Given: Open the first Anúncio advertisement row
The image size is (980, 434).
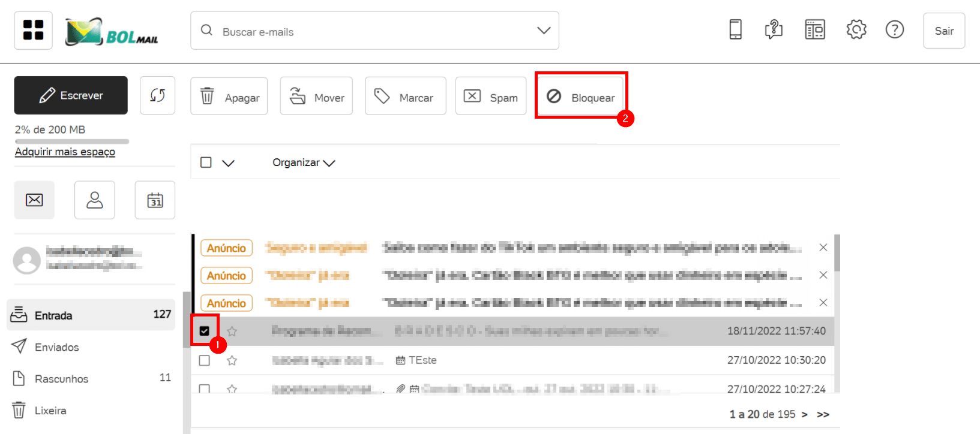Looking at the screenshot, I should 513,248.
